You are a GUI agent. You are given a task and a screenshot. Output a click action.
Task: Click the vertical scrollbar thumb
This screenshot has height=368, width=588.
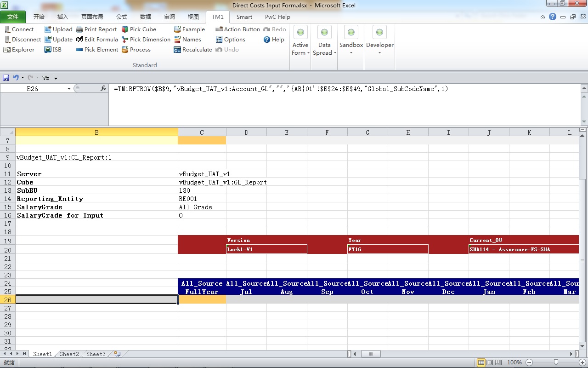tap(583, 261)
